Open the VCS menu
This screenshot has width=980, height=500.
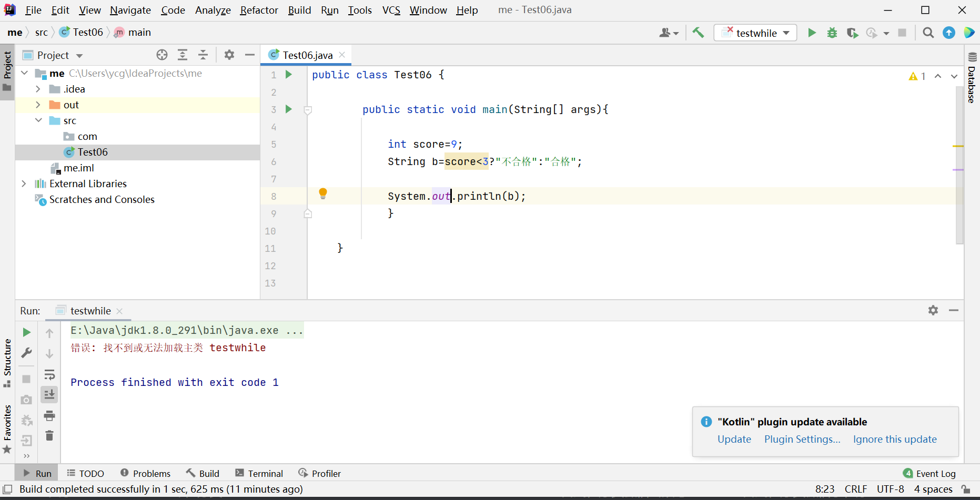(391, 10)
